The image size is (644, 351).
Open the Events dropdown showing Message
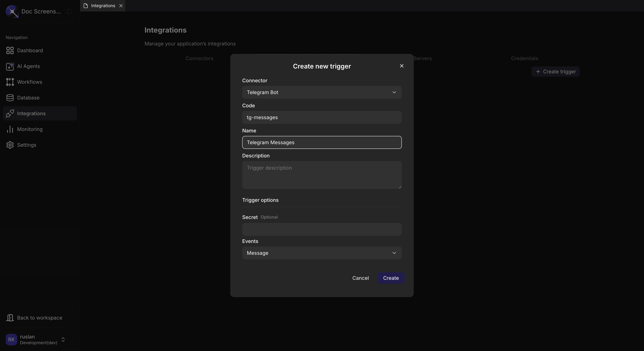(321, 253)
